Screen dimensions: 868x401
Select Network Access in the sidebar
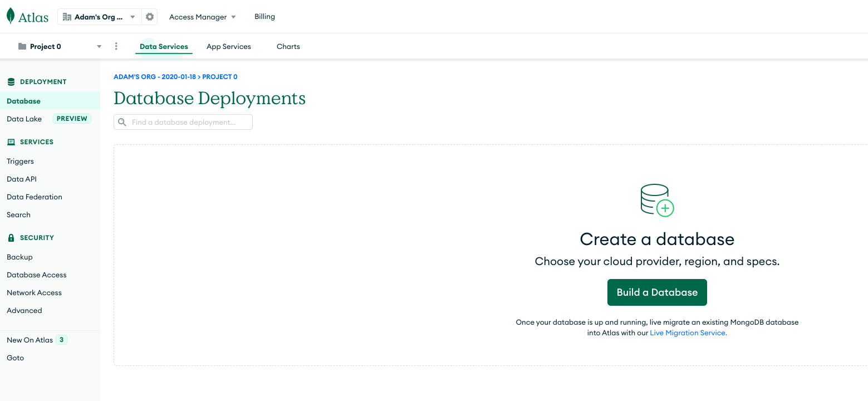click(34, 293)
